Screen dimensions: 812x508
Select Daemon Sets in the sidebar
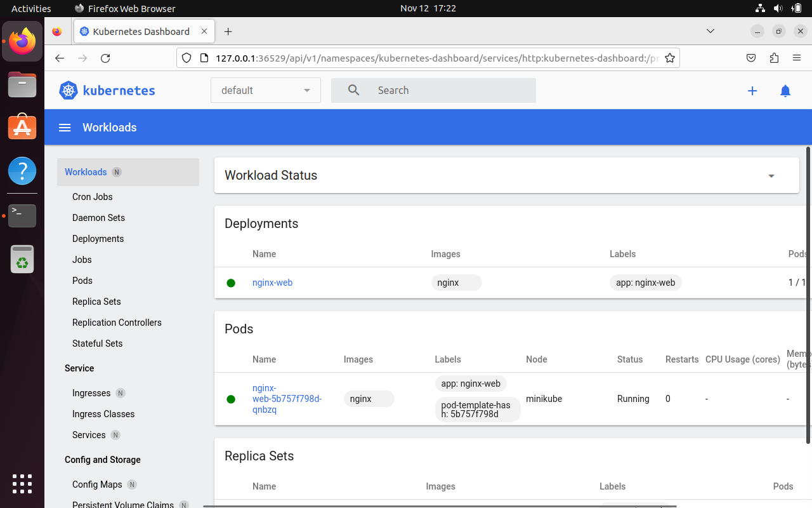click(x=98, y=218)
